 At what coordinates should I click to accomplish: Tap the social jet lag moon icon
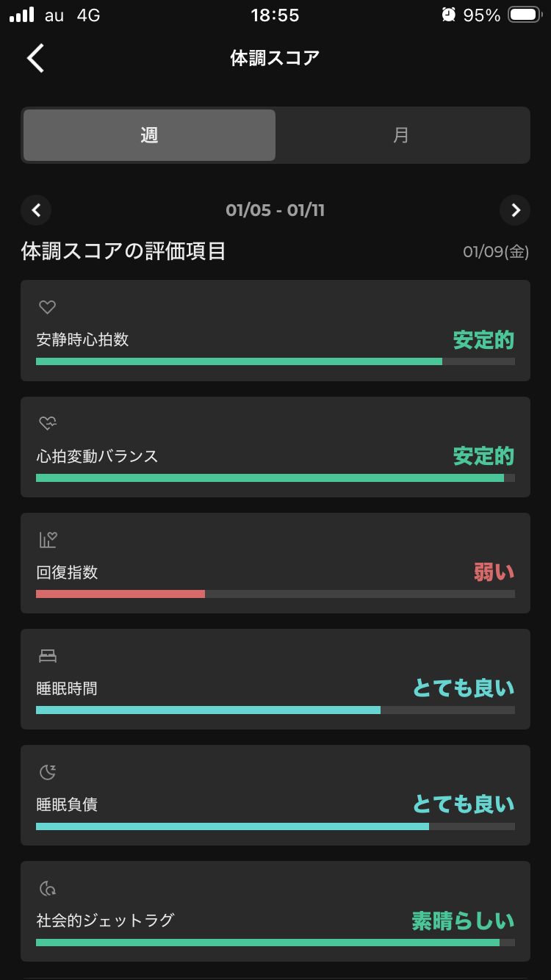[x=48, y=888]
